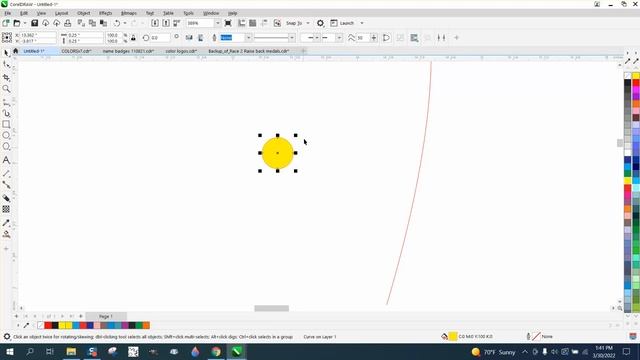Open the Windows Start menu

pyautogui.click(x=9, y=351)
